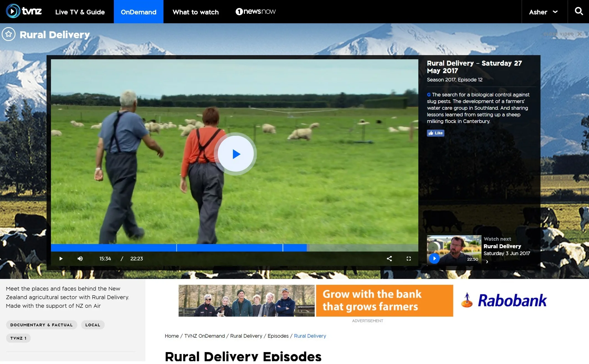Add Rural Delivery to favourites star

click(x=9, y=34)
